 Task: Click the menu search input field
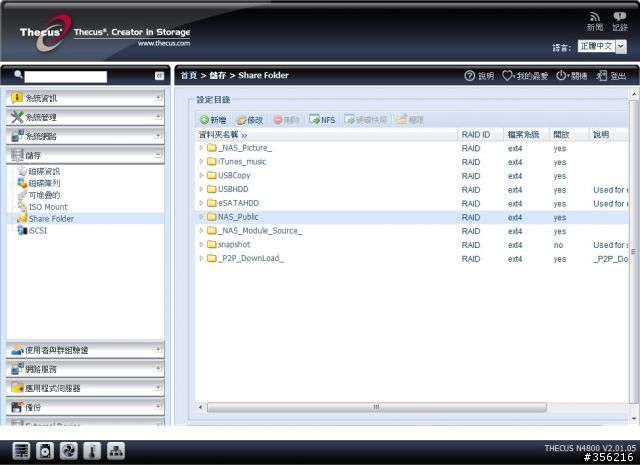pos(66,76)
